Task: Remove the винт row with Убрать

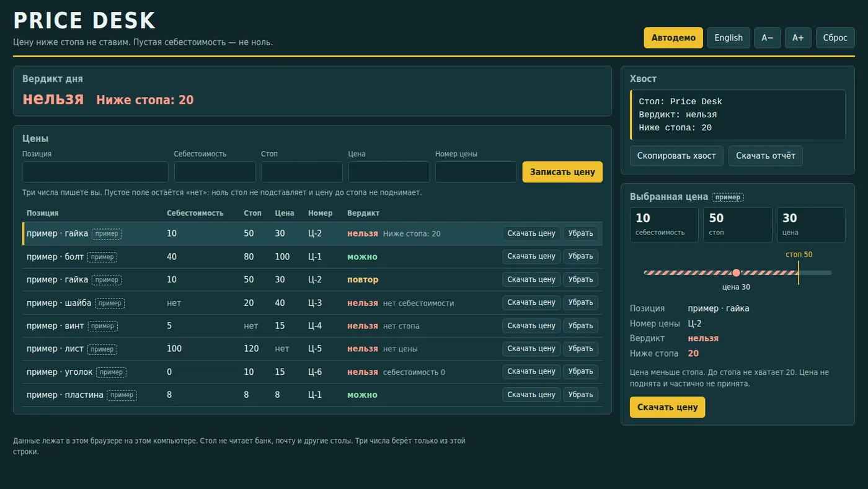Action: [x=581, y=326]
